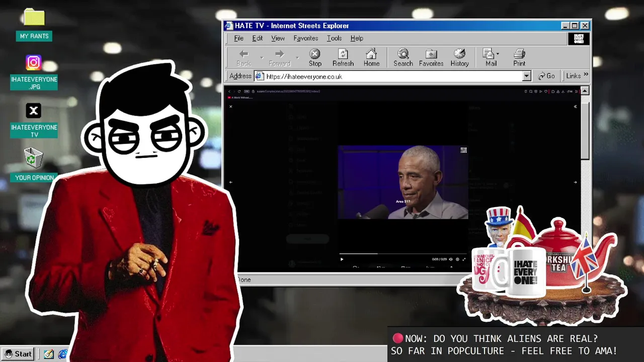The width and height of the screenshot is (644, 362).
Task: Open the Edit menu
Action: [257, 38]
